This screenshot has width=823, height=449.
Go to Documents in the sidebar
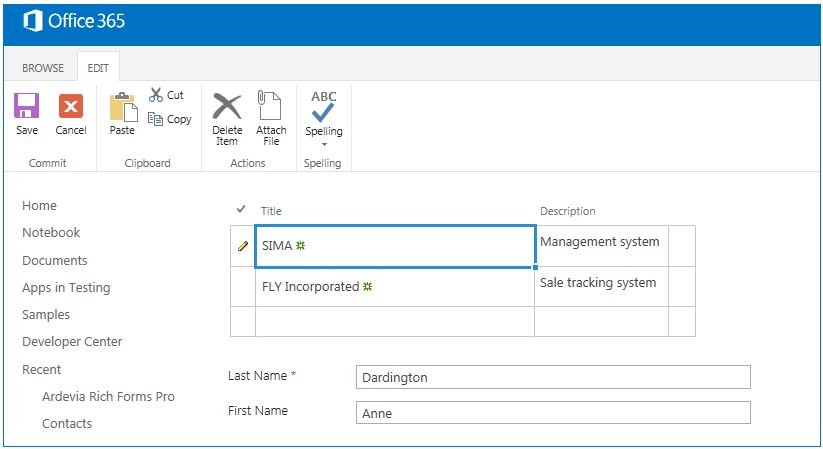55,260
